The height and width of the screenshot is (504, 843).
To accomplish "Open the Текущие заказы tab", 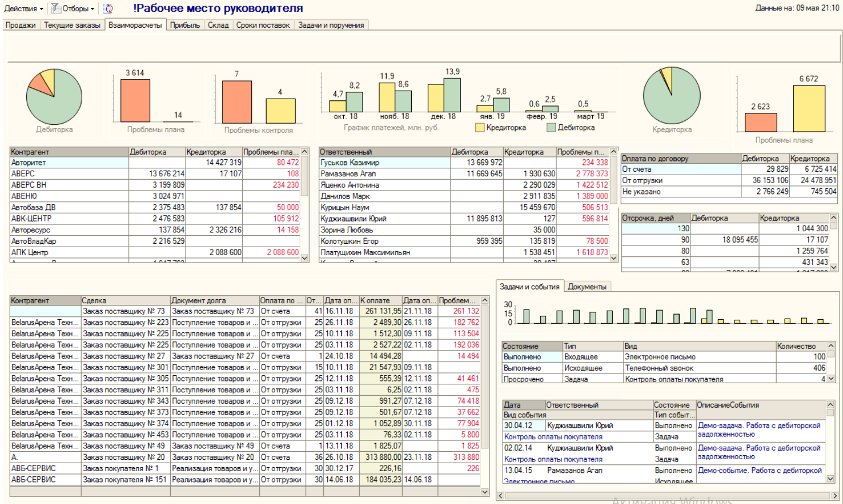I will (72, 25).
